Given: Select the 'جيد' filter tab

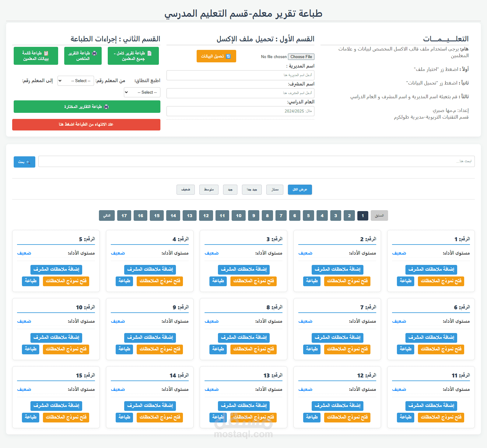Looking at the screenshot, I should (230, 189).
